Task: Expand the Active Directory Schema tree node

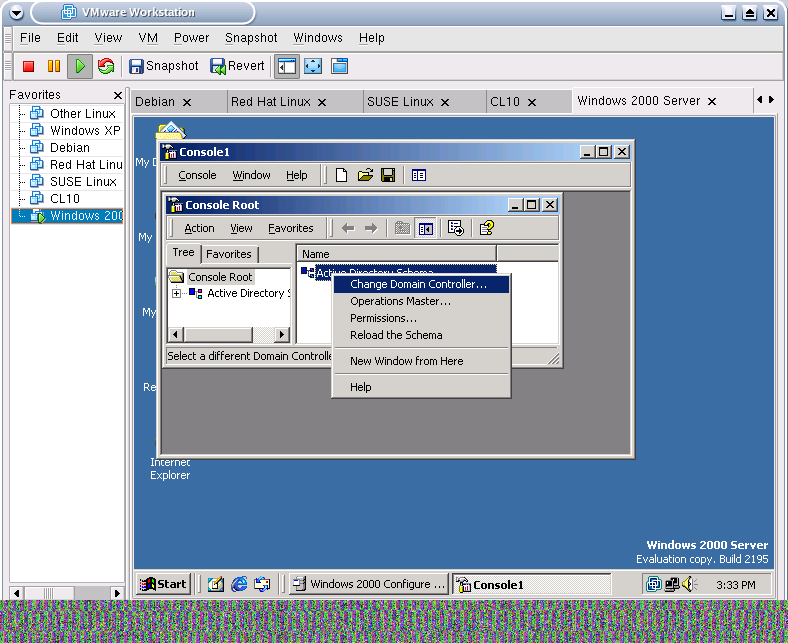Action: 176,294
